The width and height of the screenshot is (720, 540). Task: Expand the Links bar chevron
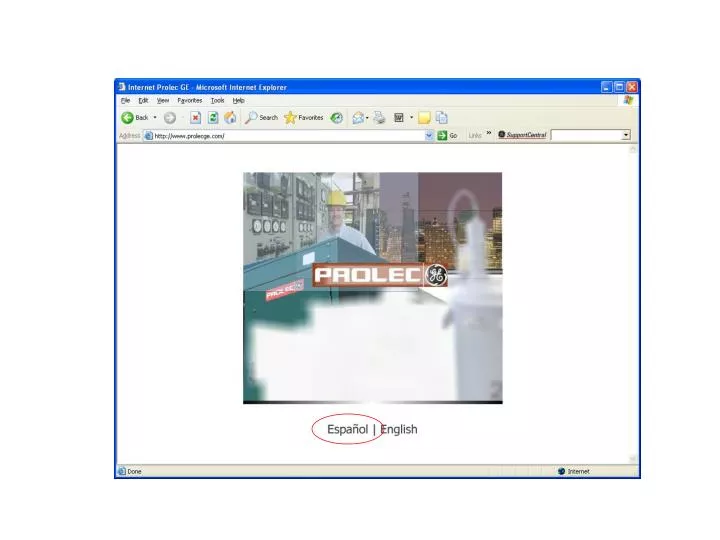[489, 133]
